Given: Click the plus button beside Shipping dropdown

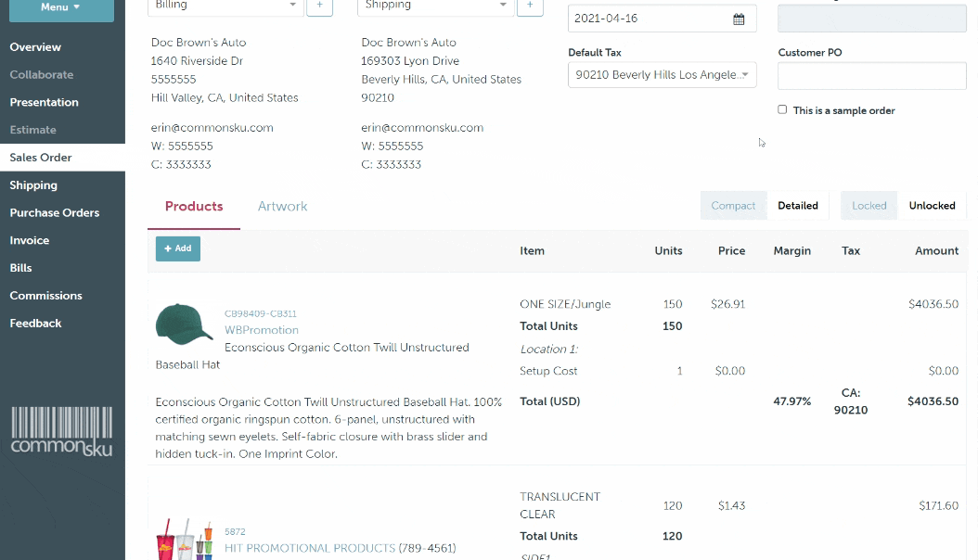Looking at the screenshot, I should click(x=530, y=6).
